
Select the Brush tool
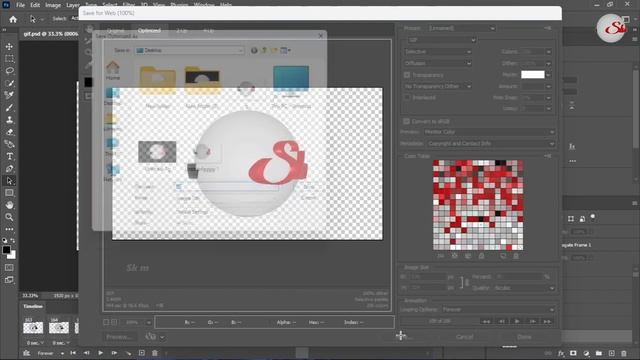pyautogui.click(x=9, y=108)
